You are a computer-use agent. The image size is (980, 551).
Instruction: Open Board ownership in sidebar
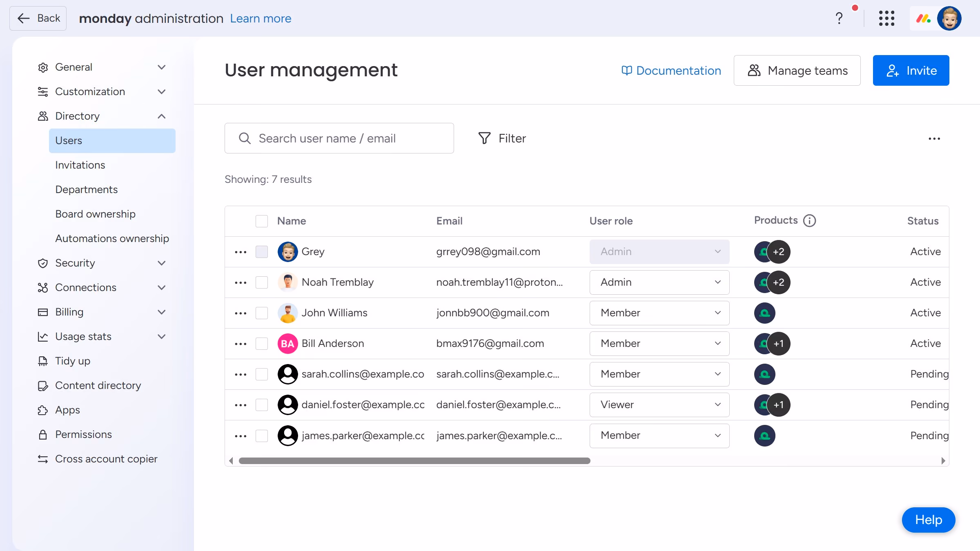tap(95, 214)
